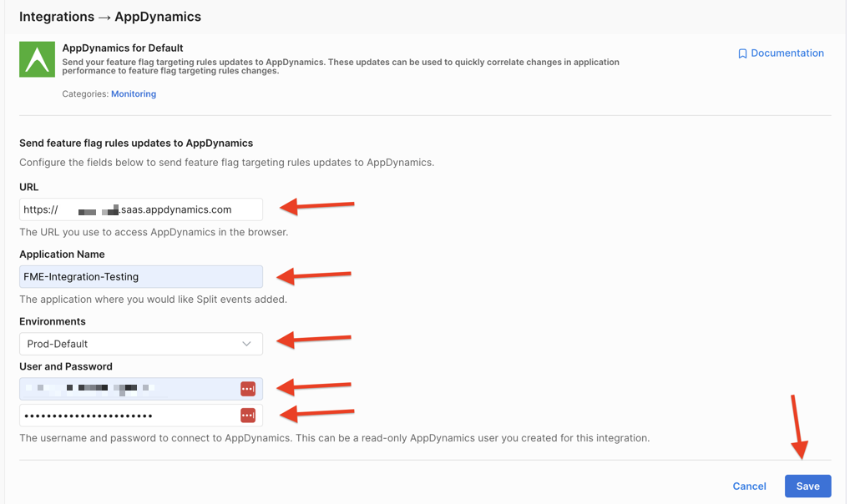Click the Environments field label
The image size is (855, 504).
point(53,321)
